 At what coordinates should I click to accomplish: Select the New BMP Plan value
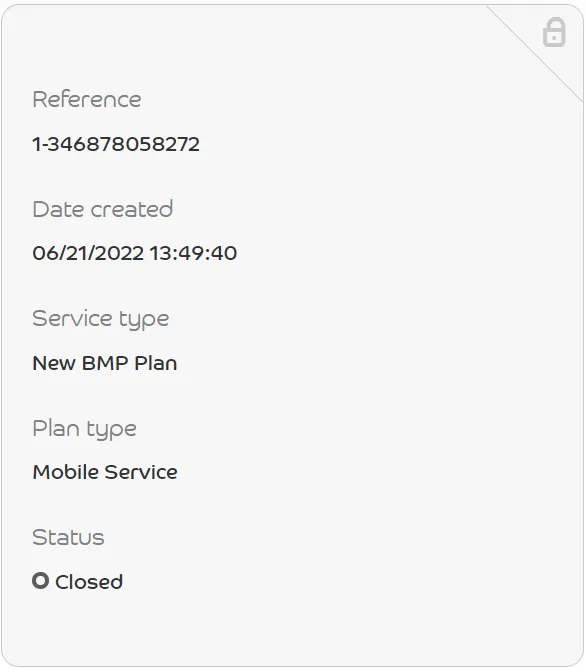coord(105,363)
